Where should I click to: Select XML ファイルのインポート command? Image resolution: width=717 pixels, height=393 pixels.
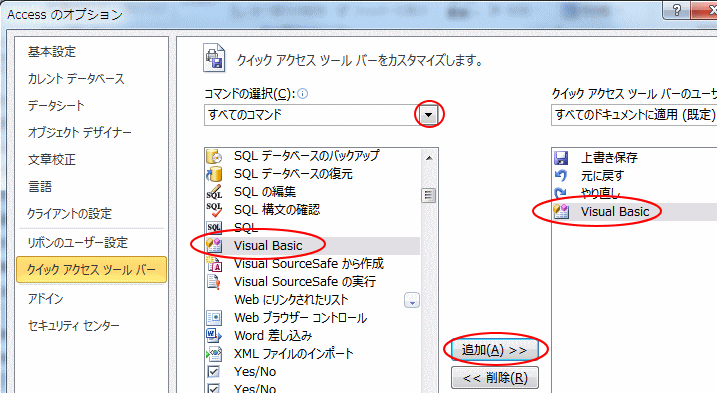coord(312,354)
